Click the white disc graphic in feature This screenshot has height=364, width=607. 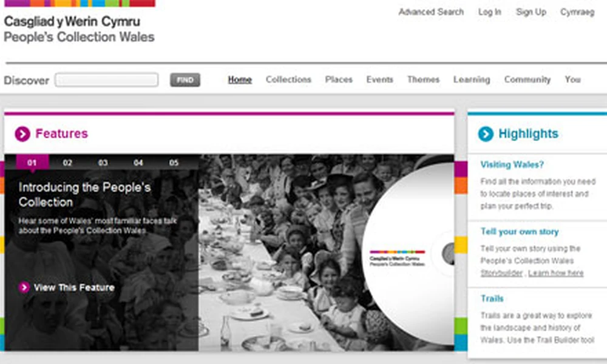point(409,254)
